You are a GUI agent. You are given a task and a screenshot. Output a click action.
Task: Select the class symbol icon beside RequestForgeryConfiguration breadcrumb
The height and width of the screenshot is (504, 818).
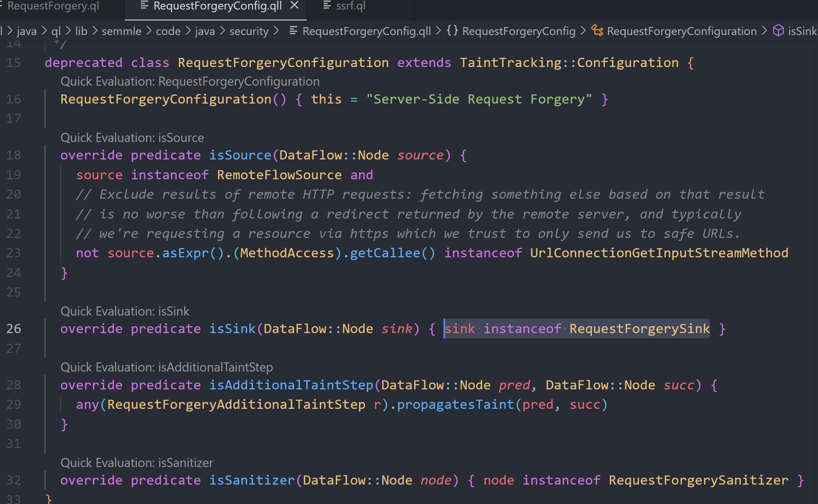597,31
